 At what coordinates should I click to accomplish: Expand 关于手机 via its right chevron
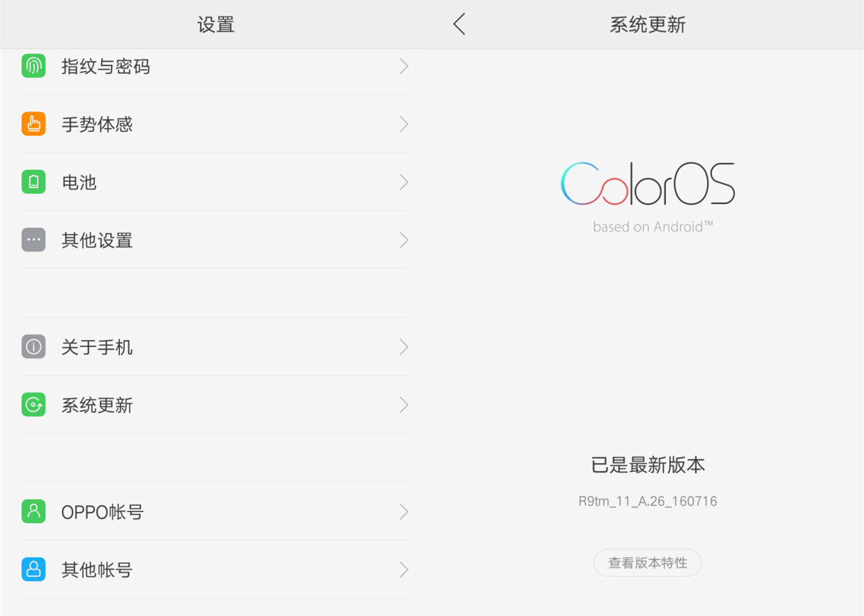(404, 347)
